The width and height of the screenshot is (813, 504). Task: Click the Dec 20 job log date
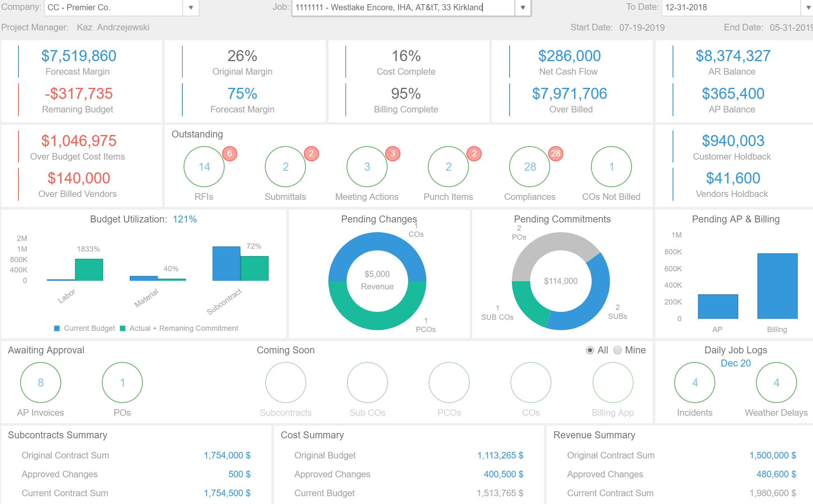point(736,363)
